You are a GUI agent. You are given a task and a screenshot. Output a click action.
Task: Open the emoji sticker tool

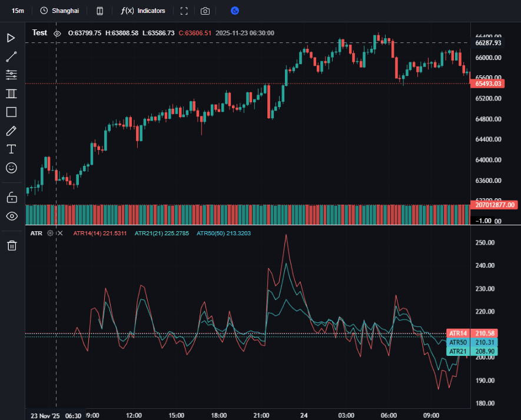point(11,168)
